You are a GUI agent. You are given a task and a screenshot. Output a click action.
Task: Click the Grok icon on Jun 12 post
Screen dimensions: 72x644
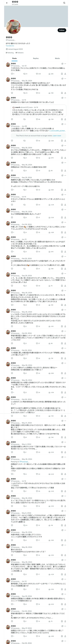[62, 64]
